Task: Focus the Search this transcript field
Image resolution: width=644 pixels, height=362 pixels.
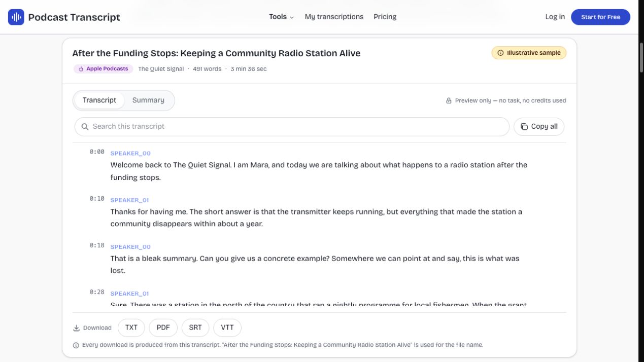Action: pyautogui.click(x=292, y=127)
